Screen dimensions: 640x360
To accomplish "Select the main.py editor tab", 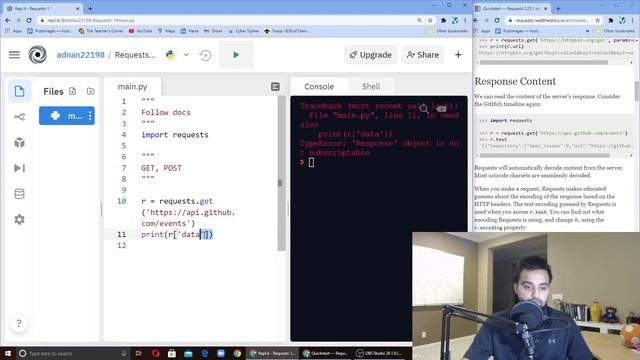I will [x=132, y=87].
